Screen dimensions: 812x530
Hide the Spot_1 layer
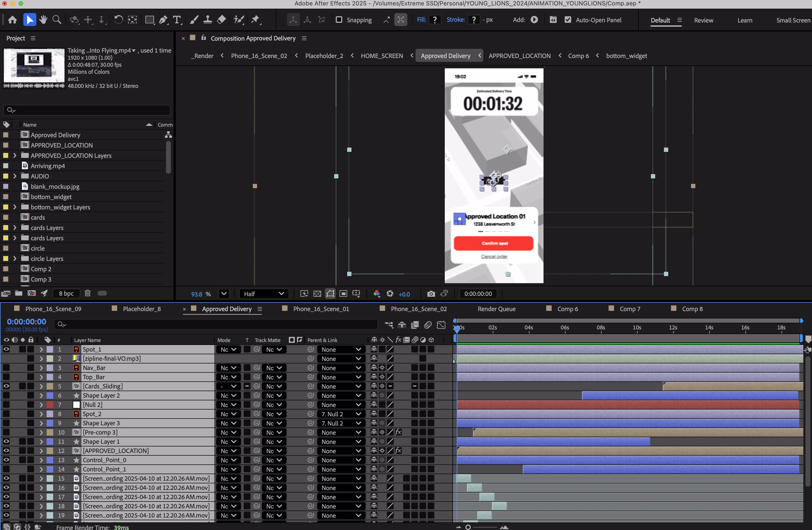6,349
